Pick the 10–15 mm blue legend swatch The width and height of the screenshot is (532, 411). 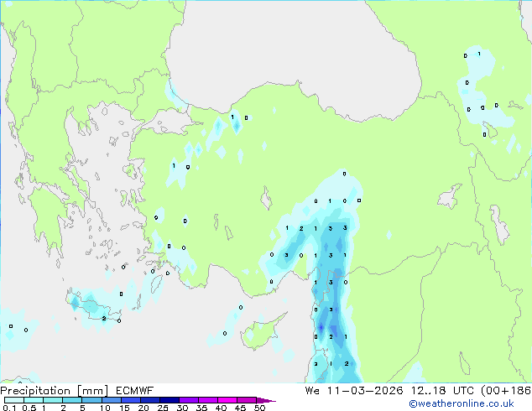tap(112, 400)
